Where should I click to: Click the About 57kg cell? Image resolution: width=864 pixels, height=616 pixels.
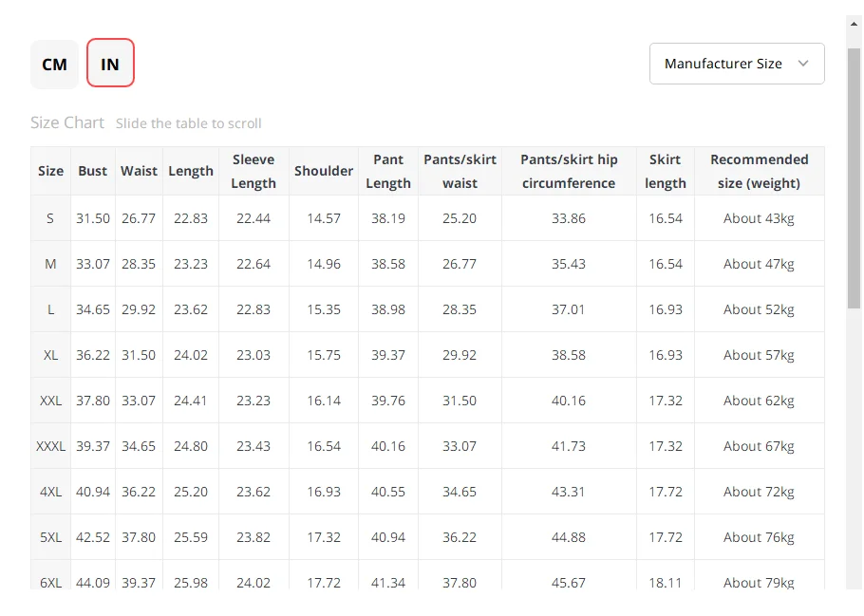coord(759,355)
